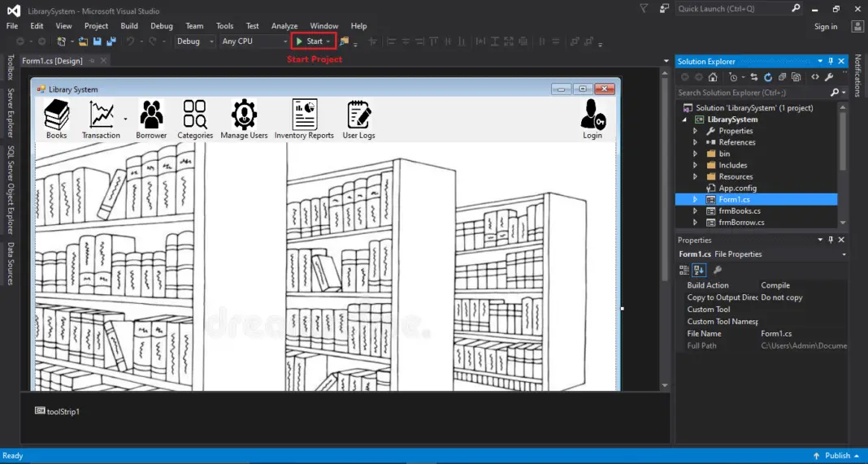Screen dimensions: 868x464
Task: Open the Project menu
Action: [97, 26]
